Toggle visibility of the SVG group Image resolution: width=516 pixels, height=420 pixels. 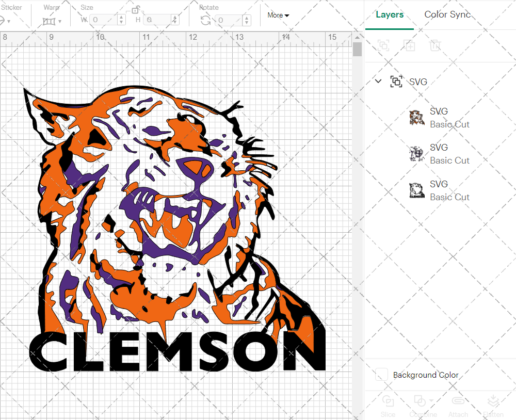(396, 82)
